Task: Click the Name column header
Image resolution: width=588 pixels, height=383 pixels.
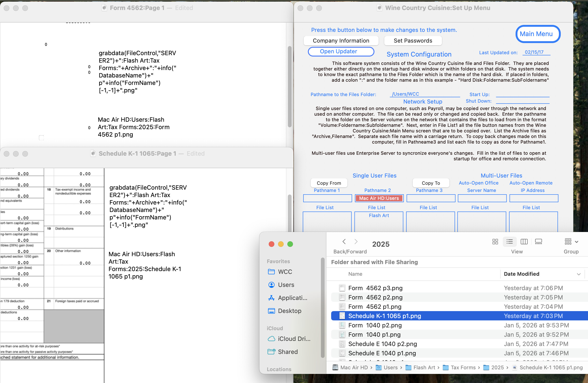Action: point(355,274)
